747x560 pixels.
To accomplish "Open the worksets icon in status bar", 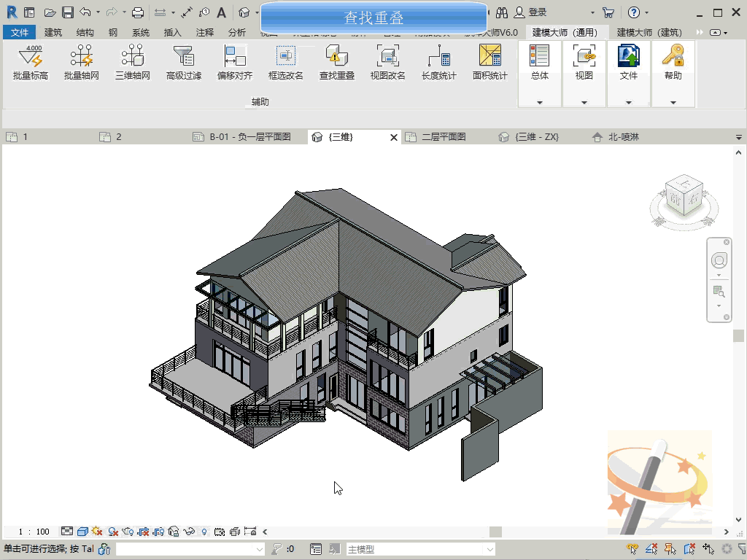I will click(104, 549).
